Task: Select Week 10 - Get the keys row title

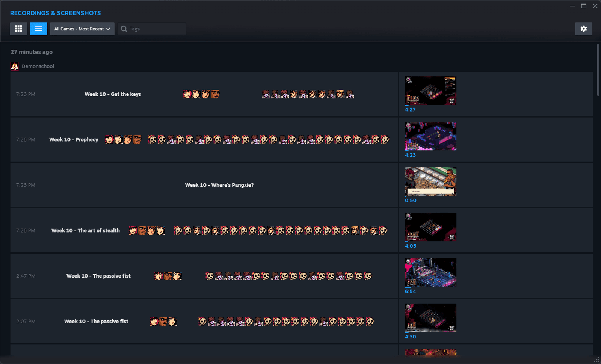Action: click(x=113, y=94)
